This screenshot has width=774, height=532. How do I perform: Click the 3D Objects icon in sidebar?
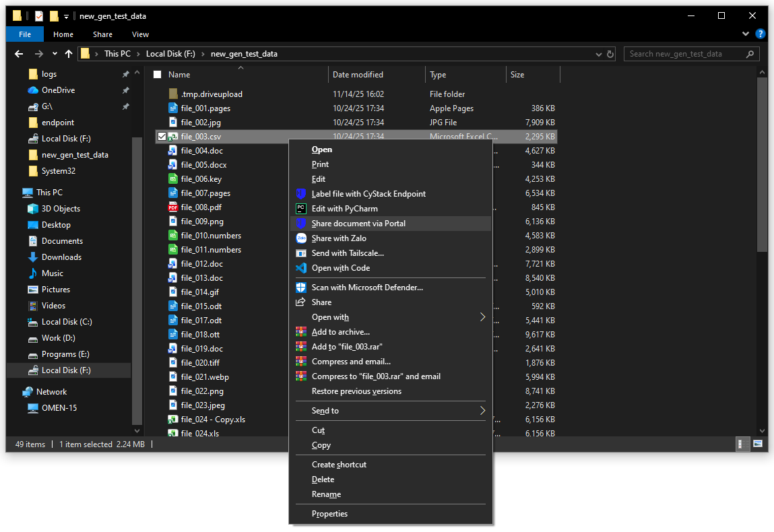(33, 208)
